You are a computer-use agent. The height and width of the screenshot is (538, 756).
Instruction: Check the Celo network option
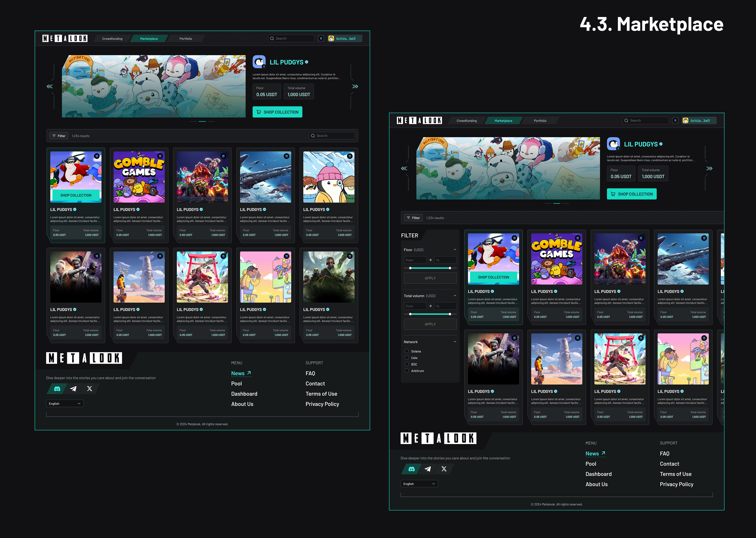click(406, 358)
